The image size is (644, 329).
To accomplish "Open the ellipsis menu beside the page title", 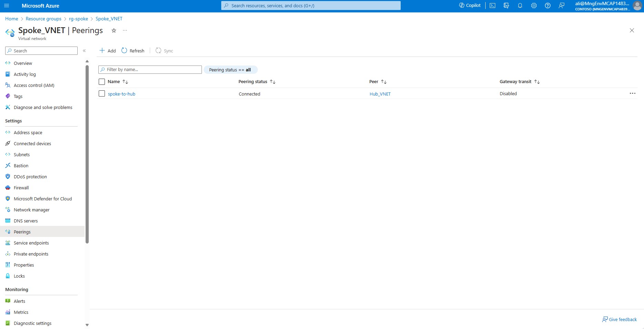I will tap(125, 30).
